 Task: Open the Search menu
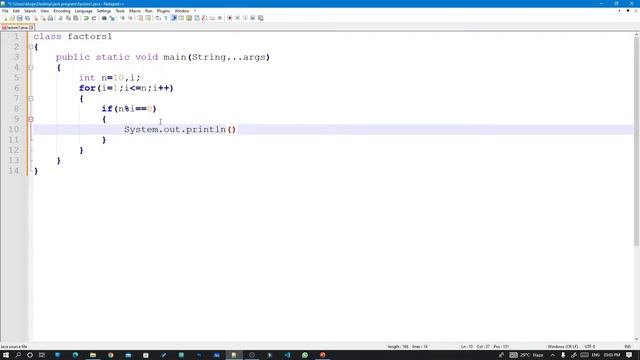(x=30, y=11)
